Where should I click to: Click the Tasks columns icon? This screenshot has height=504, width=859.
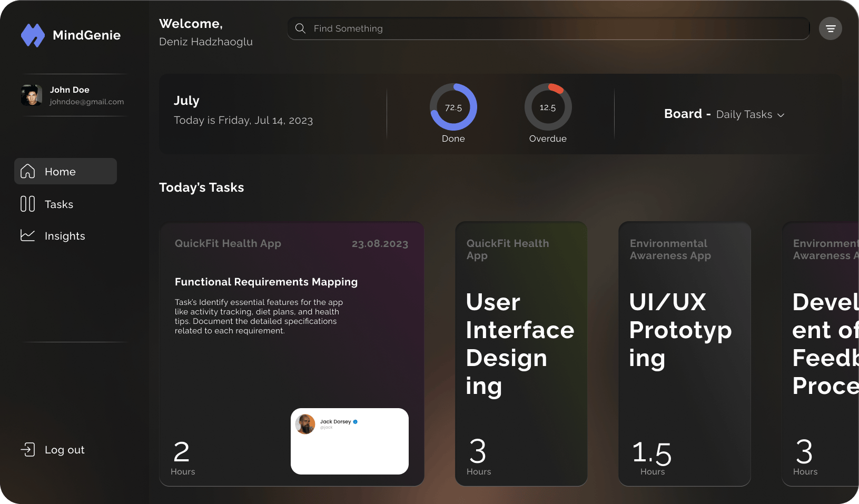[27, 204]
